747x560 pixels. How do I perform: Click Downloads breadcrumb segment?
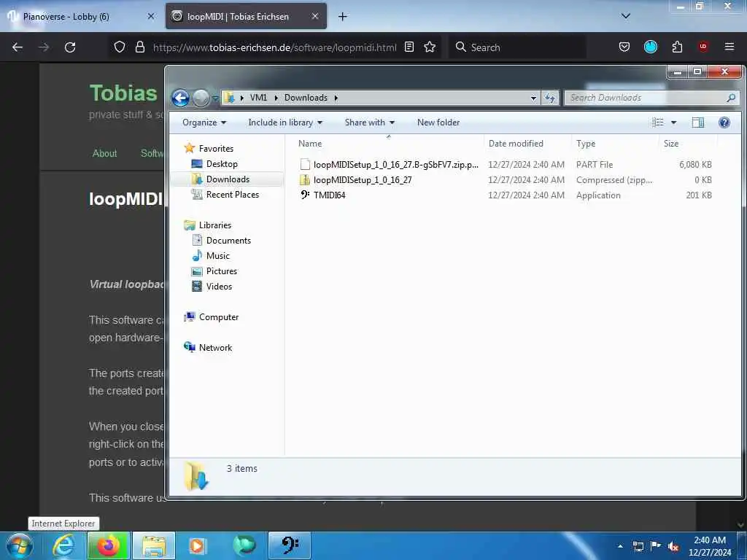click(x=306, y=98)
